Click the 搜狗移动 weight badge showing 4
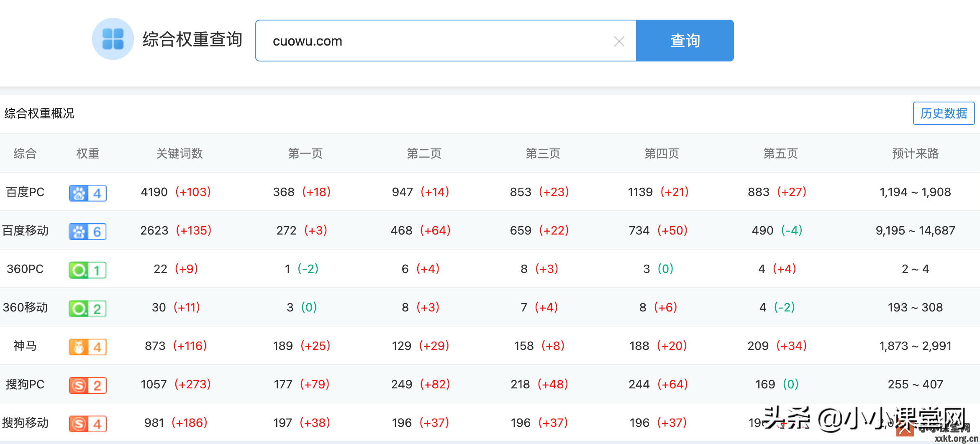Screen dimensions: 980x444 (x=87, y=423)
